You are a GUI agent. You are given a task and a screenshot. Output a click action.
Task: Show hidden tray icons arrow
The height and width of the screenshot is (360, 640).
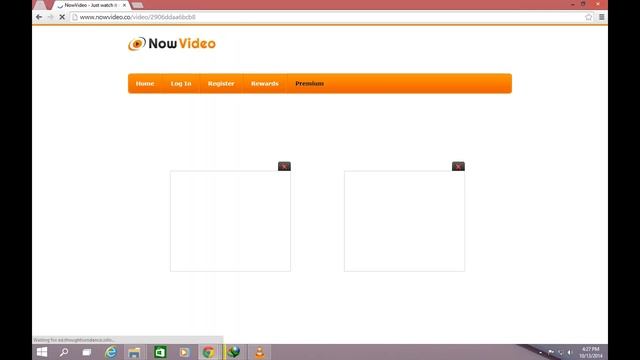tap(541, 352)
